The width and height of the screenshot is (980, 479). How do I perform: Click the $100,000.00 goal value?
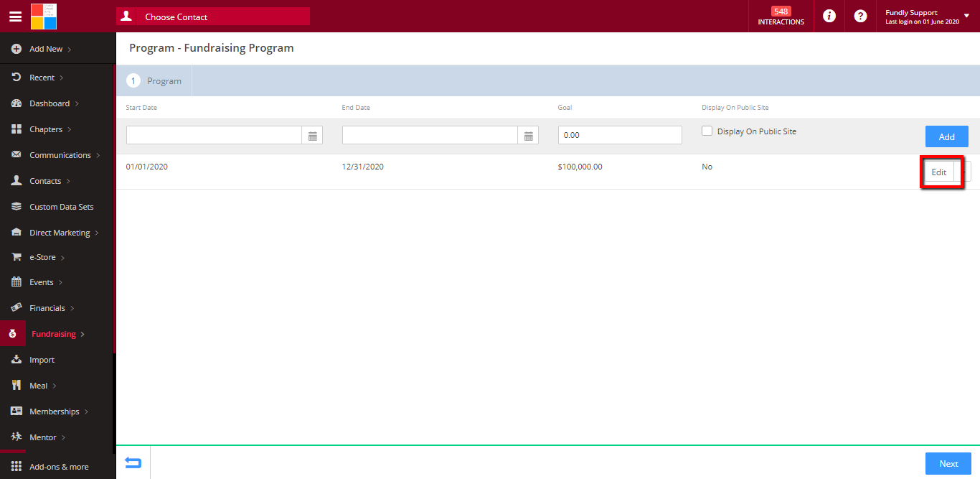pyautogui.click(x=580, y=167)
